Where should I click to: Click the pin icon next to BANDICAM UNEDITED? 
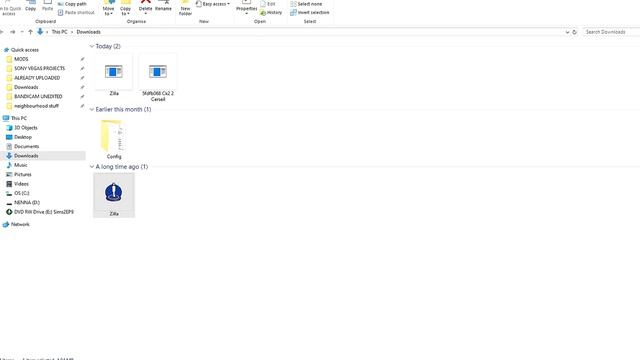[x=82, y=97]
